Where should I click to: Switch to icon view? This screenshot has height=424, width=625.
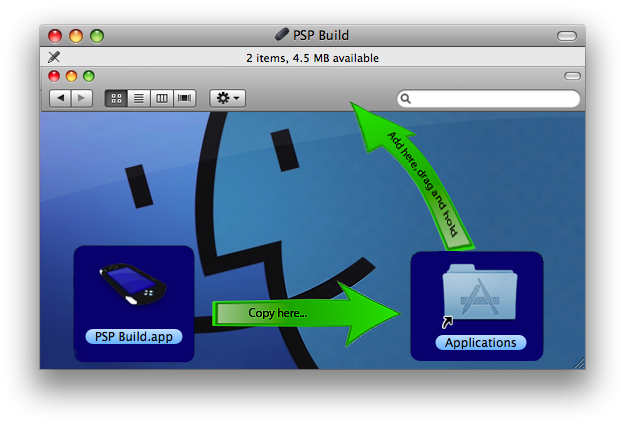pos(116,98)
